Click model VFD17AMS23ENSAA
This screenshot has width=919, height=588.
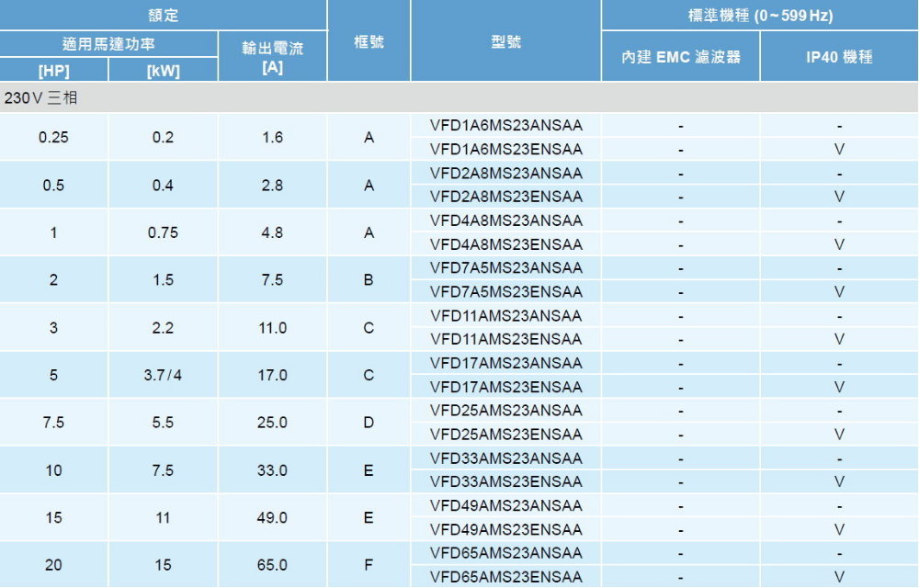(x=505, y=387)
